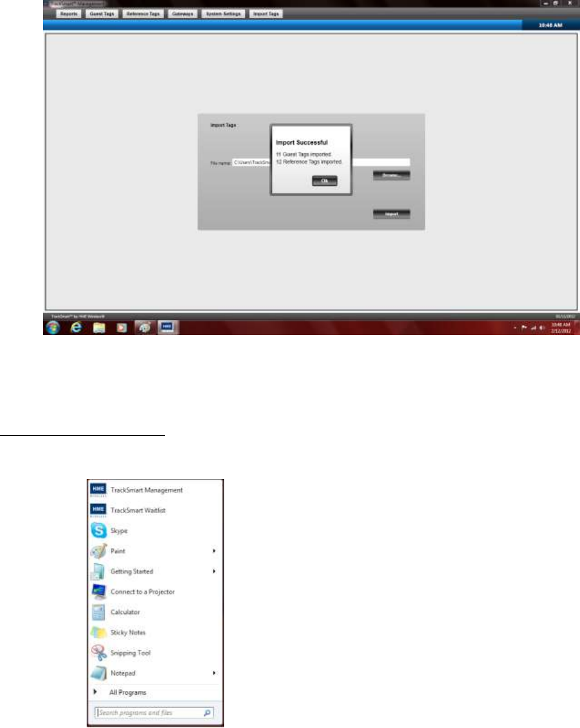Open Skype from the Start menu

[156, 531]
